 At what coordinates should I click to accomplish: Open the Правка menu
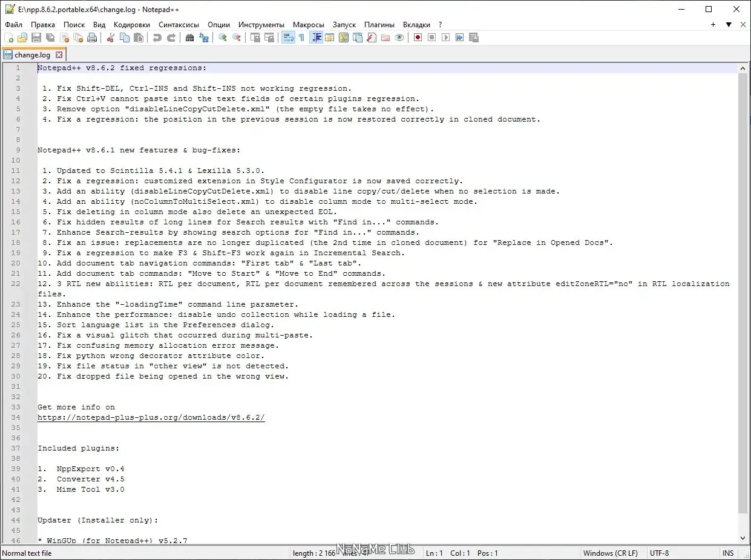click(43, 25)
